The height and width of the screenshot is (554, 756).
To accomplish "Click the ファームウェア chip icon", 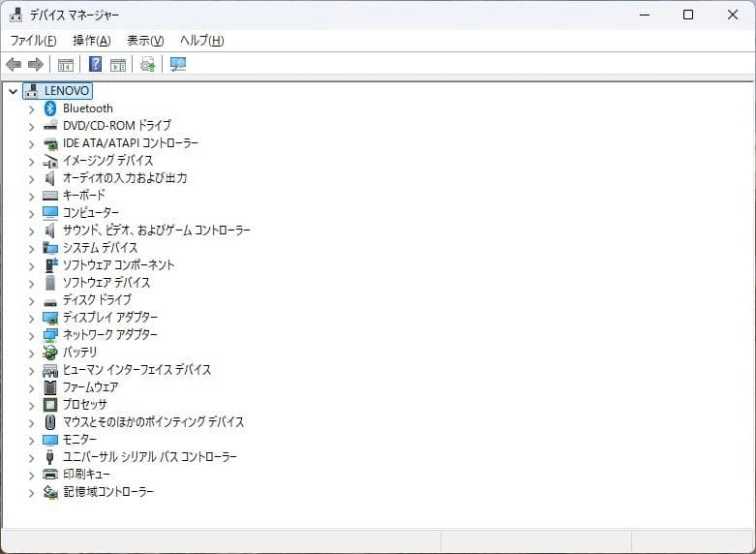I will [x=50, y=387].
